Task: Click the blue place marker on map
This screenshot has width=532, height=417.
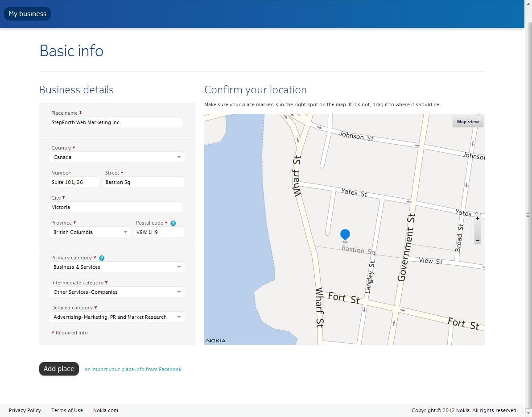Action: click(345, 234)
